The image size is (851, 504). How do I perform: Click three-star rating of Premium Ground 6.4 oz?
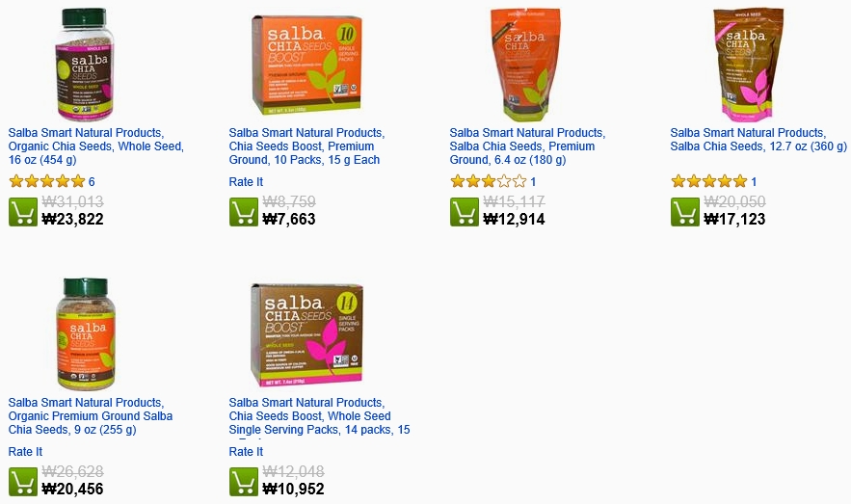(x=489, y=181)
